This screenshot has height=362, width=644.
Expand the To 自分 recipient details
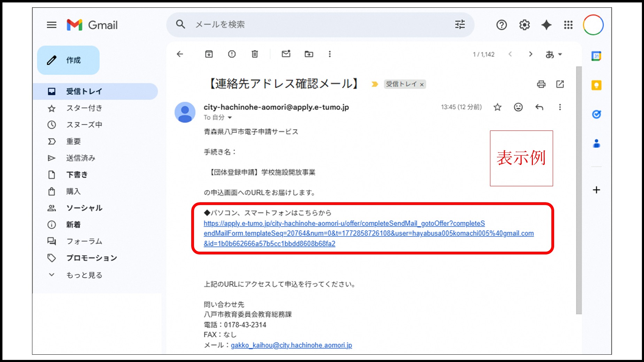tap(230, 117)
